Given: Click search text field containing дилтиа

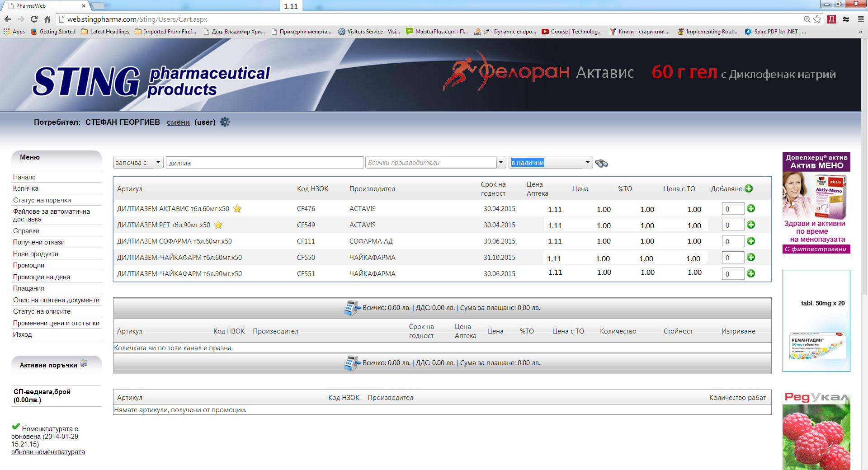Looking at the screenshot, I should pos(264,163).
